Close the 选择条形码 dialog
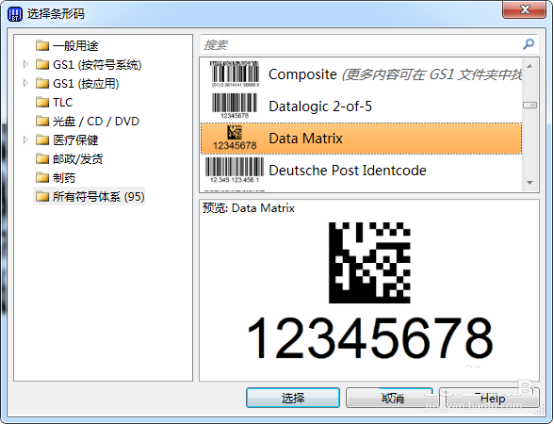This screenshot has height=425, width=554. point(524,10)
